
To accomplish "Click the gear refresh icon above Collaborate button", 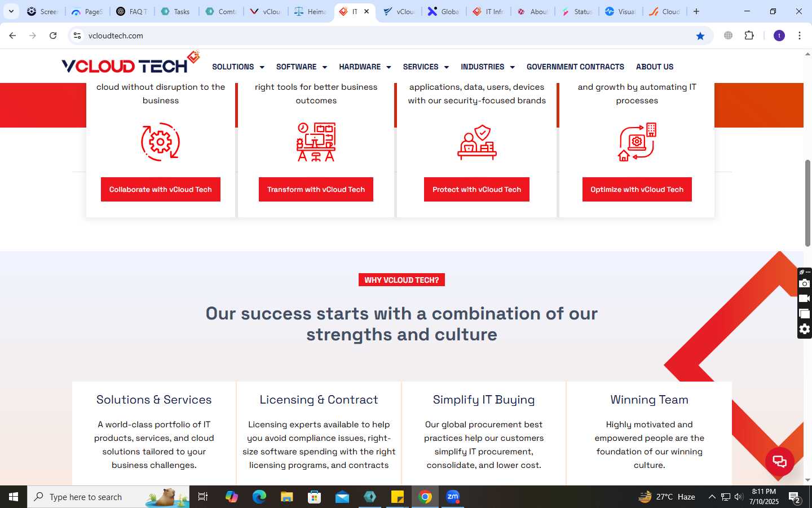I will pos(160,142).
